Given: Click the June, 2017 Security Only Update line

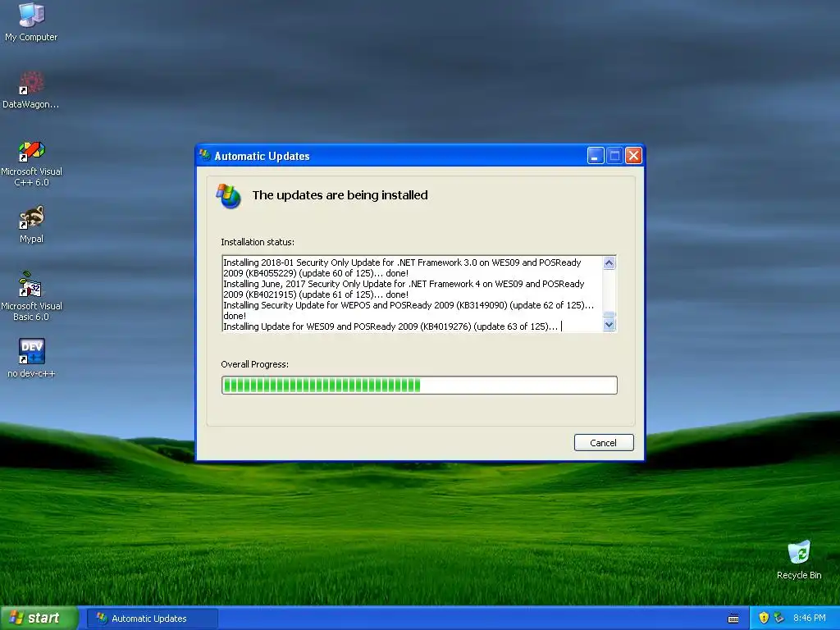Looking at the screenshot, I should coord(404,289).
